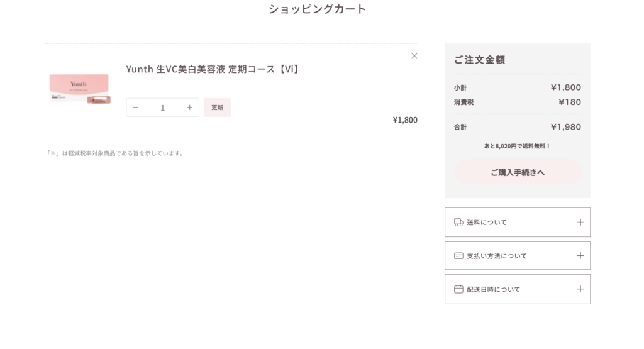The height and width of the screenshot is (349, 644).
Task: Open the Yunth product thumbnail image
Action: pos(80,89)
